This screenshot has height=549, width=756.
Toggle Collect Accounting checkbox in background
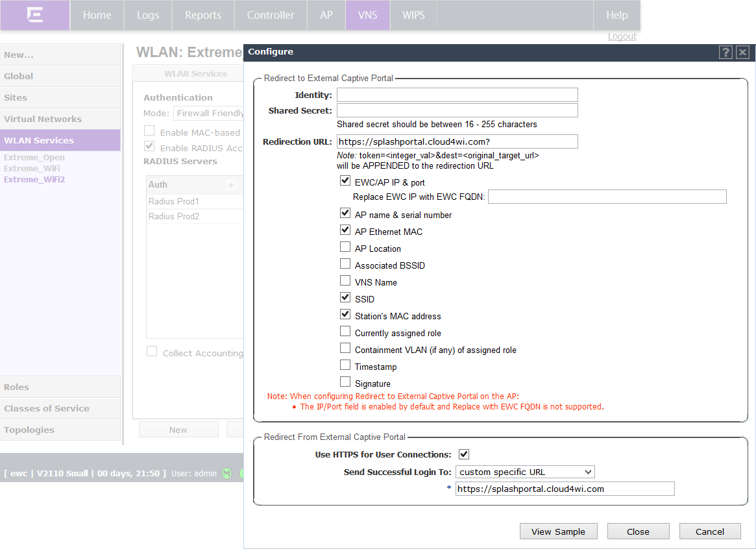pyautogui.click(x=152, y=351)
